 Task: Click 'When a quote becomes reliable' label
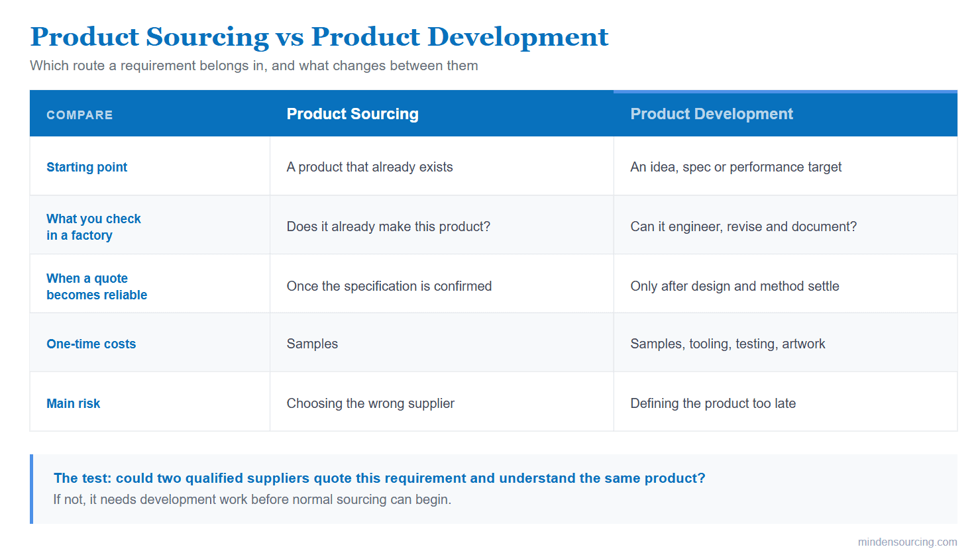[97, 286]
